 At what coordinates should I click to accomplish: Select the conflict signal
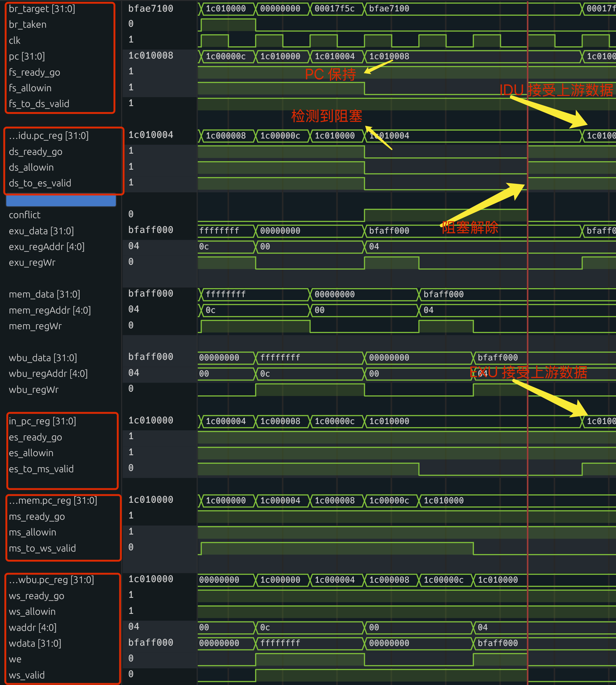tap(24, 215)
